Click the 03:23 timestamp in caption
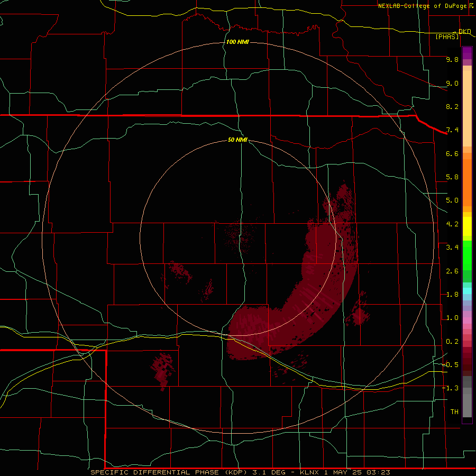Viewport: 476px width, 476px height. [378, 472]
